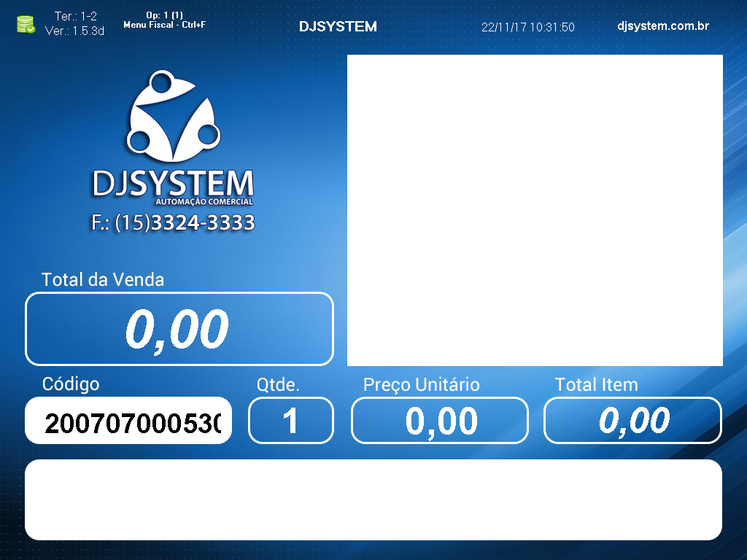Image resolution: width=747 pixels, height=560 pixels.
Task: Click the green database status icon
Action: click(26, 24)
